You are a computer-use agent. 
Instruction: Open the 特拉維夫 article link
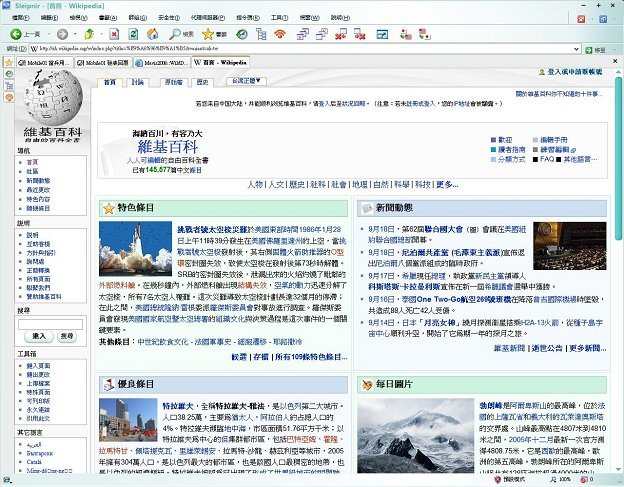point(178,406)
